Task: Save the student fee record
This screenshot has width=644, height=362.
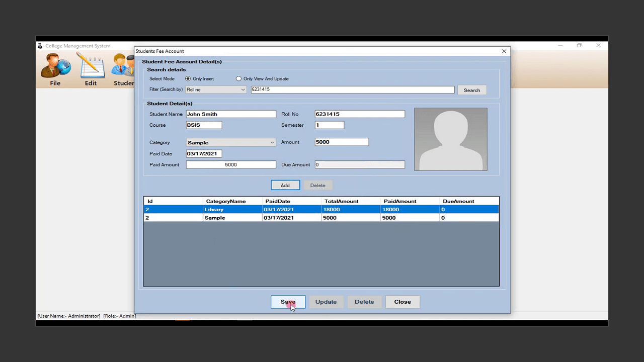Action: coord(287,302)
